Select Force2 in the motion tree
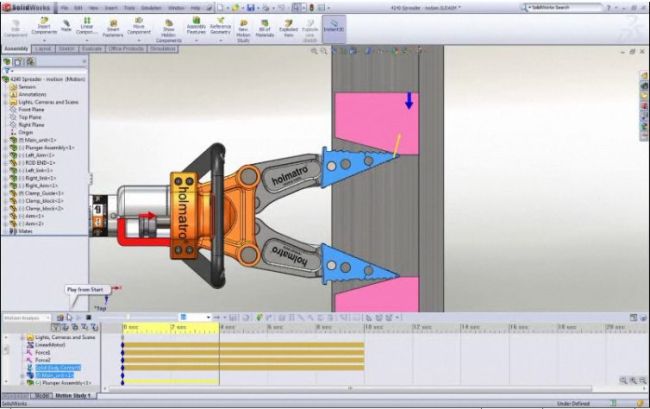This screenshot has width=650, height=409. [x=43, y=360]
